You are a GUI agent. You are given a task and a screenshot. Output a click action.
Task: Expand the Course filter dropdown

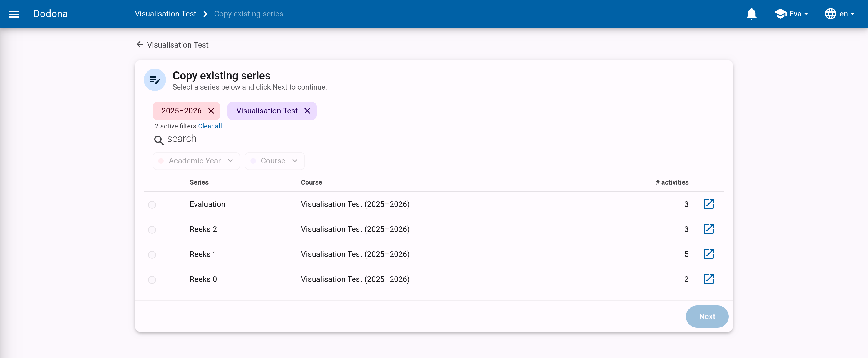click(x=275, y=161)
